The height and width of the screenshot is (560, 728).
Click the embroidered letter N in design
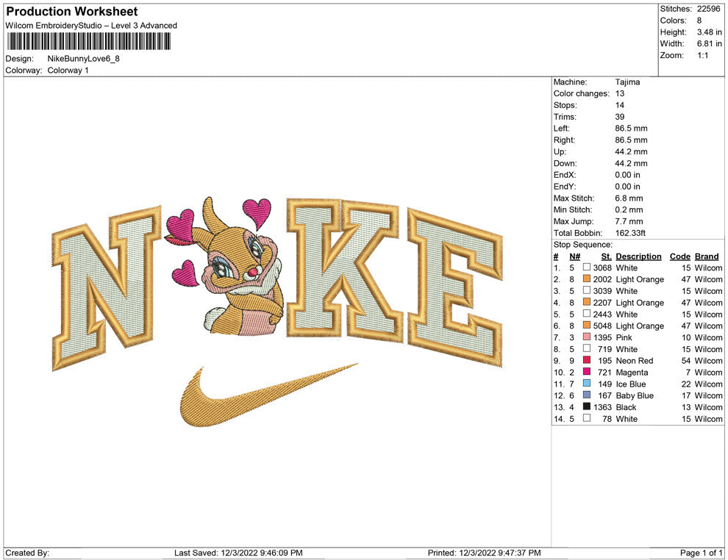(106, 289)
